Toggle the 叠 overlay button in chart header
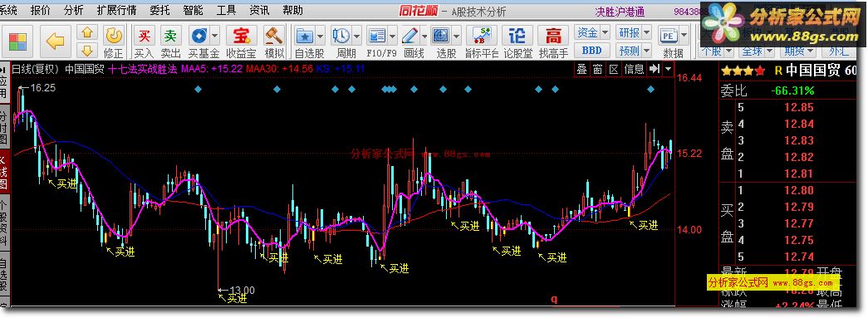This screenshot has width=868, height=318. click(581, 69)
